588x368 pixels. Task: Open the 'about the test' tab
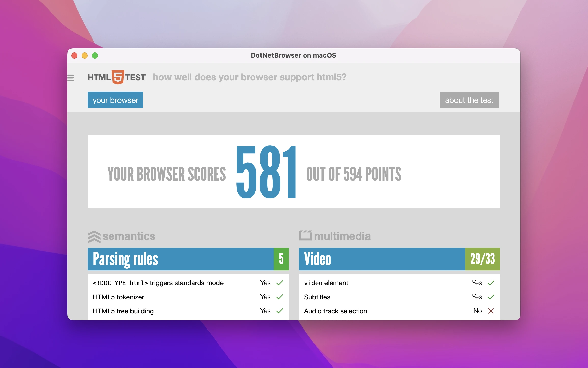point(469,100)
